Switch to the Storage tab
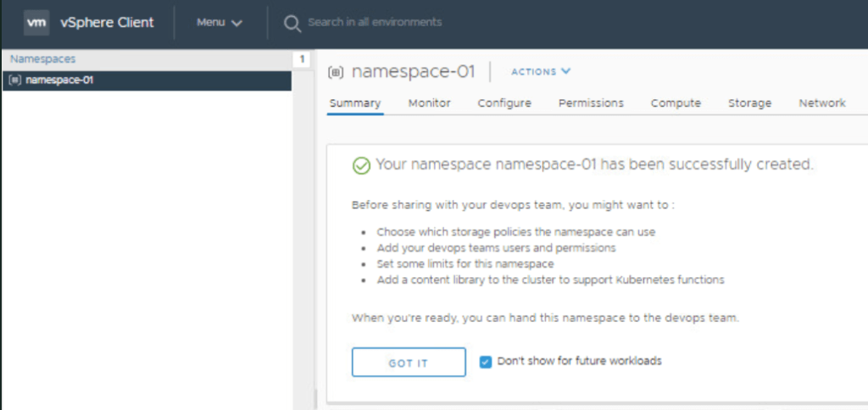This screenshot has width=868, height=410. pos(749,103)
